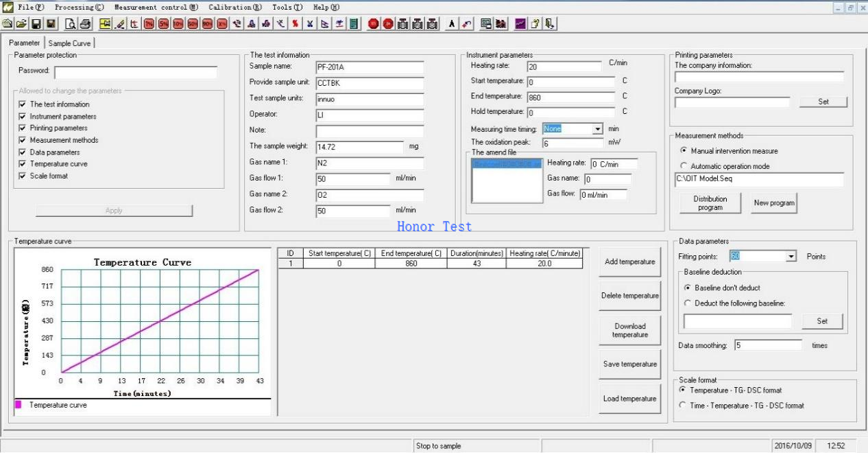868x453 pixels.
Task: Click the sample weight field 14.72
Action: pos(359,147)
